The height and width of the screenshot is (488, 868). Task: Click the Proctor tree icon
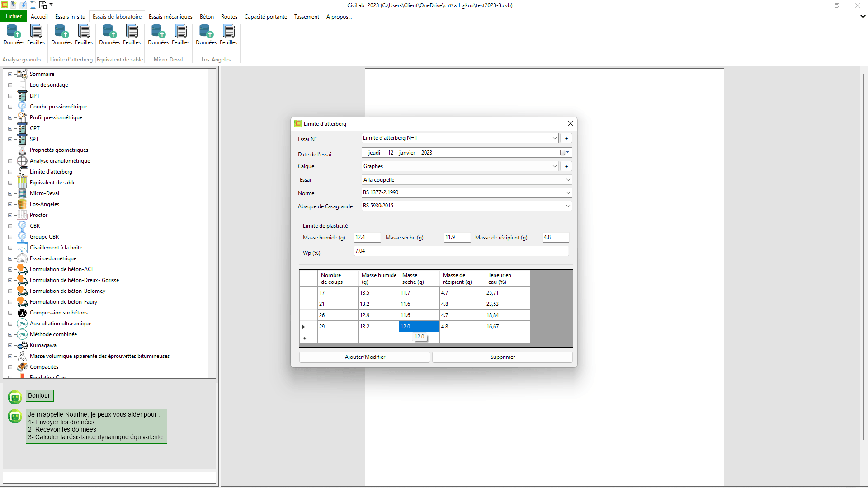[x=22, y=215]
